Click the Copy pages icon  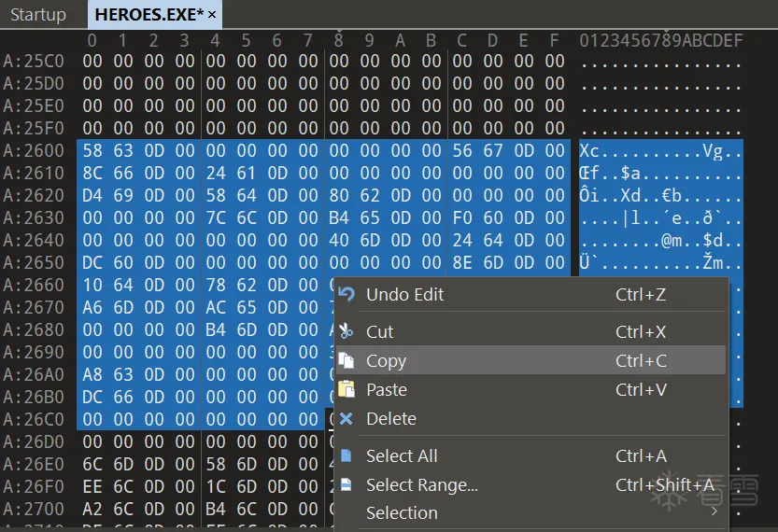pyautogui.click(x=347, y=361)
